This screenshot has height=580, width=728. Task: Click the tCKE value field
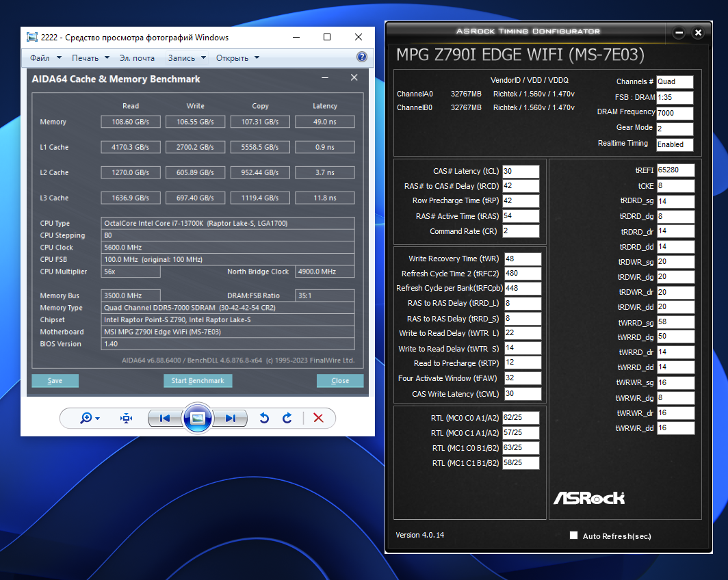tap(675, 186)
